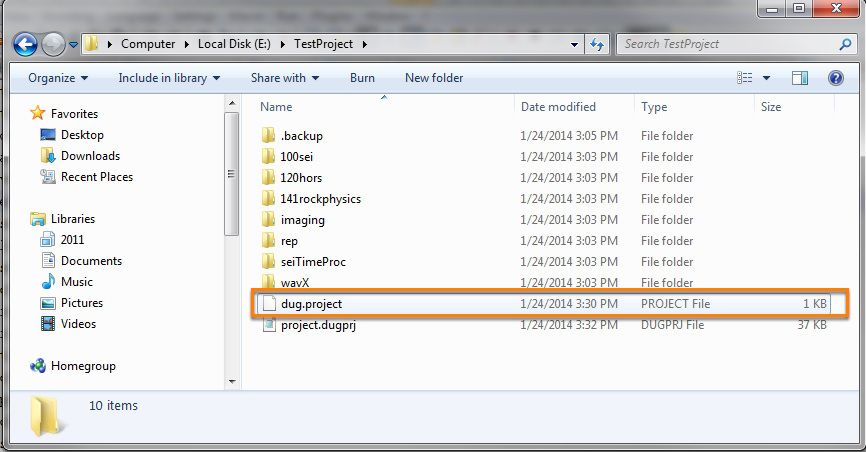This screenshot has height=452, width=866.
Task: Click navigation pane scroll down arrow
Action: pos(232,382)
